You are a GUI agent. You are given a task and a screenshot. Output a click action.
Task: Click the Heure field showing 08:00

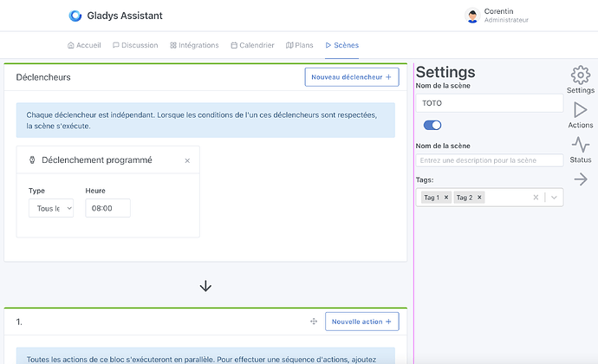107,208
